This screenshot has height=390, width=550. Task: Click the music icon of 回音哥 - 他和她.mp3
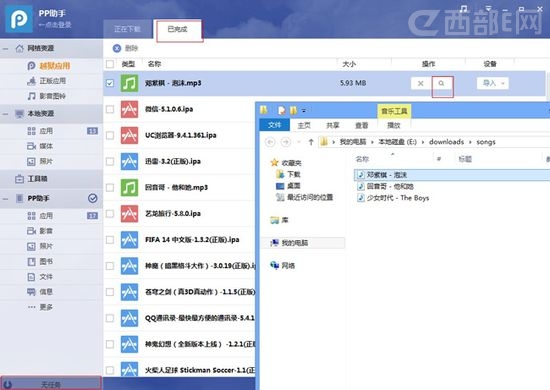[x=129, y=188]
